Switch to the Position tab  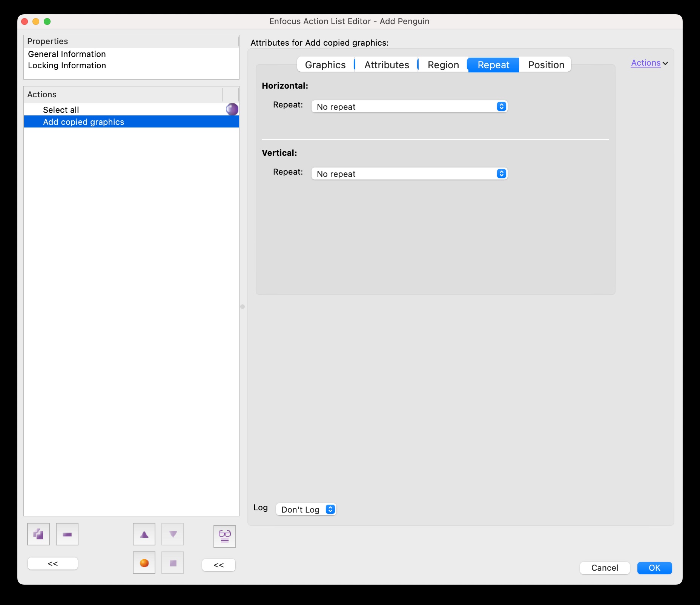pos(546,65)
